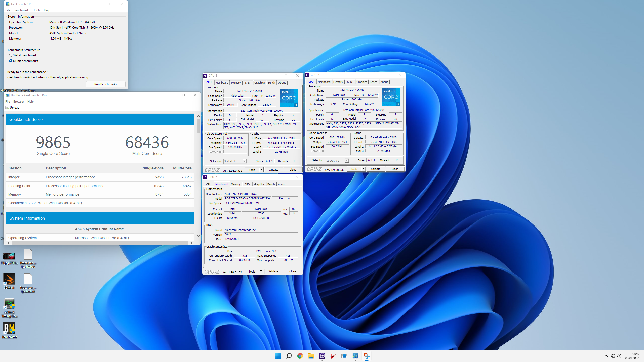Image resolution: width=644 pixels, height=362 pixels.
Task: Open About tab in 6600.00 MHz CPU-Z
Action: point(282,83)
